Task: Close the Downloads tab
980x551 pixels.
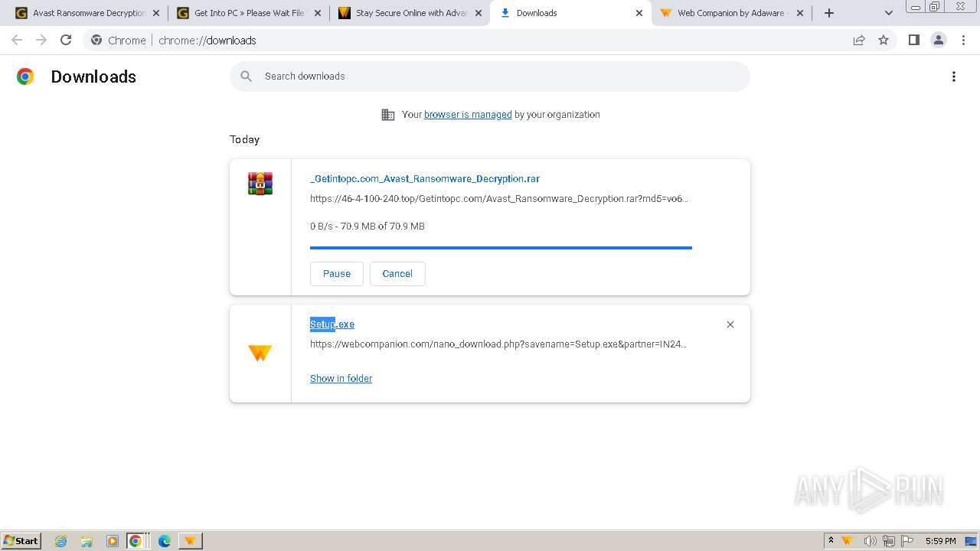Action: tap(639, 13)
